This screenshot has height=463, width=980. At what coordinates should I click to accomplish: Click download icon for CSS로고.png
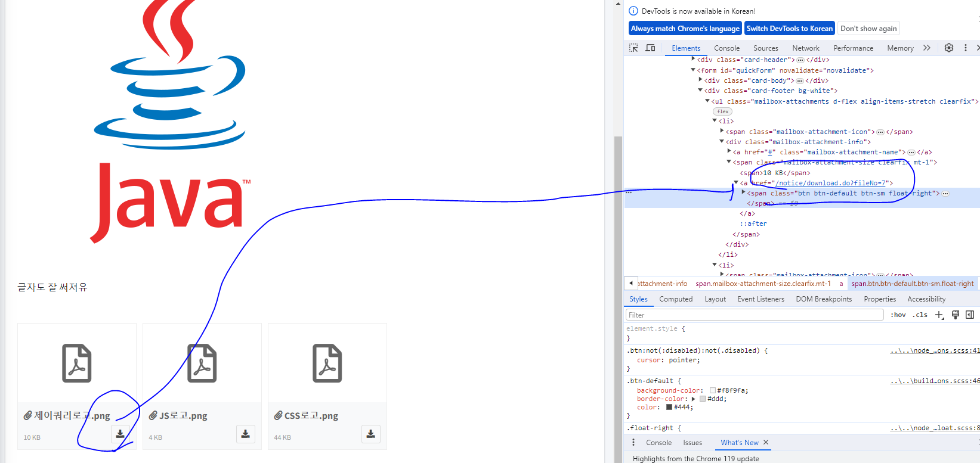(371, 434)
